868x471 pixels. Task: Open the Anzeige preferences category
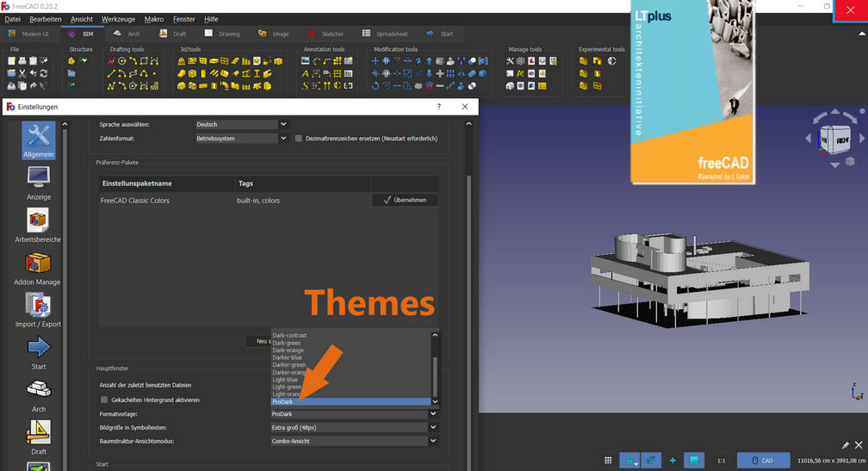point(38,183)
